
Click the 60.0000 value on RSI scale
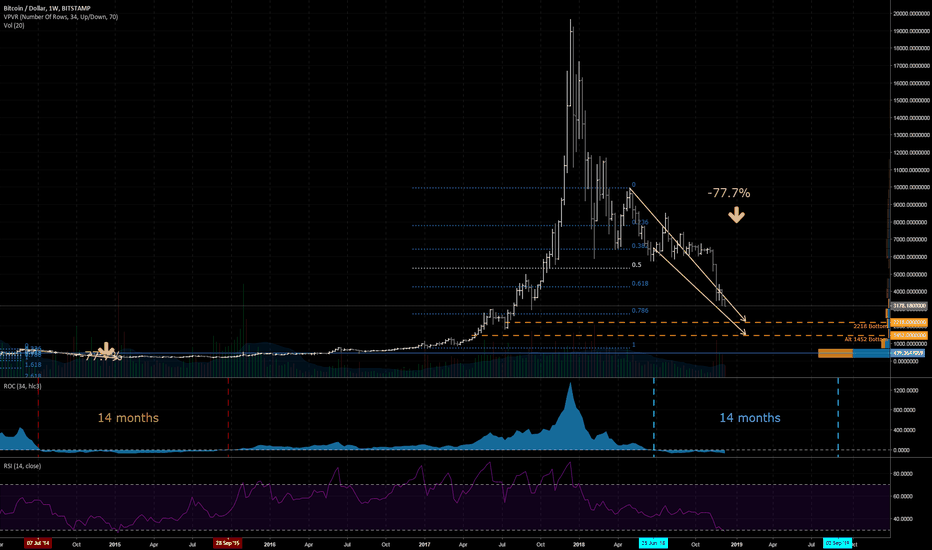[903, 496]
